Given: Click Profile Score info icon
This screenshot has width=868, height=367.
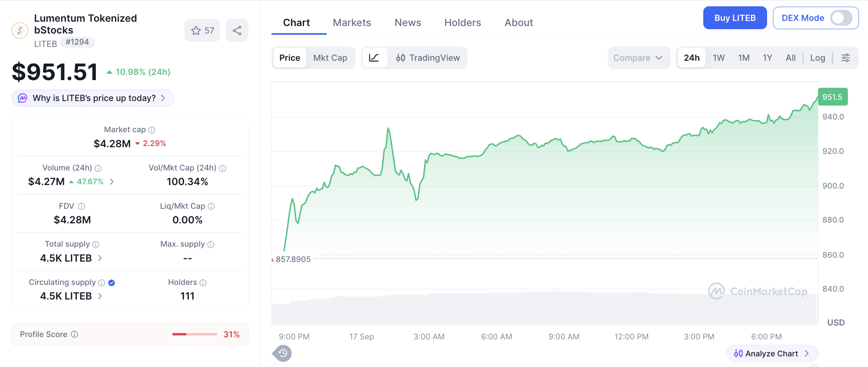Looking at the screenshot, I should pyautogui.click(x=75, y=334).
